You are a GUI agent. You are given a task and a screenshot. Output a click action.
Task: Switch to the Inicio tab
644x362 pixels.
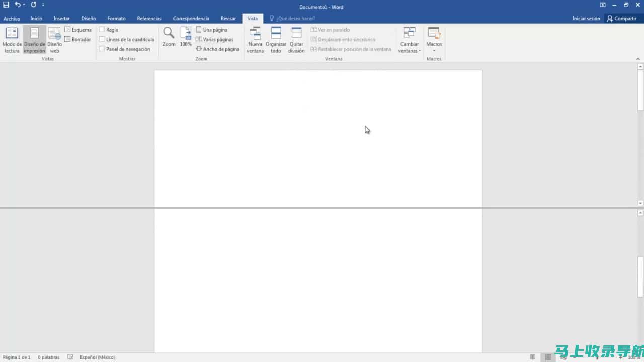[x=36, y=19]
